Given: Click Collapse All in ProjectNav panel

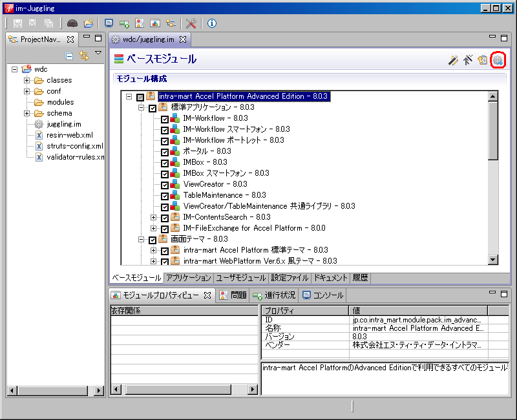Looking at the screenshot, I should click(x=69, y=56).
